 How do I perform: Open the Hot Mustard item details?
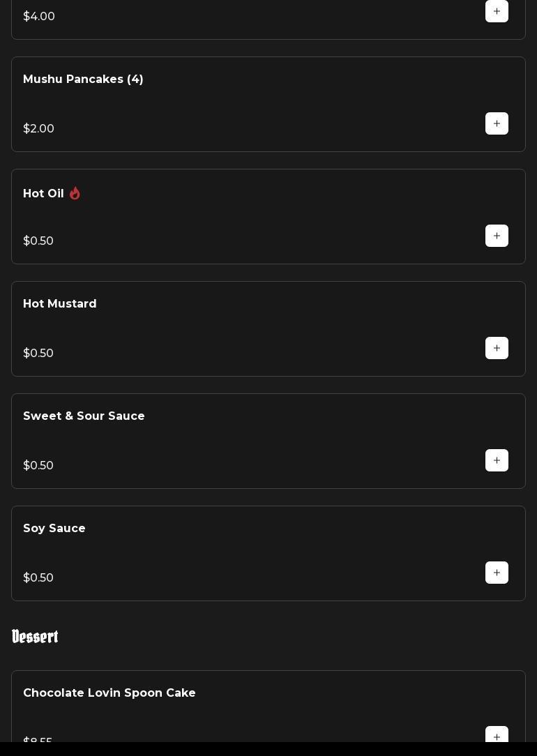(x=60, y=304)
